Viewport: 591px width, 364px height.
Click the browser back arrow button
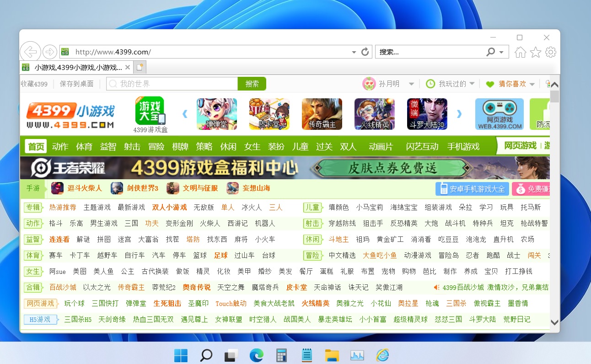tap(31, 52)
